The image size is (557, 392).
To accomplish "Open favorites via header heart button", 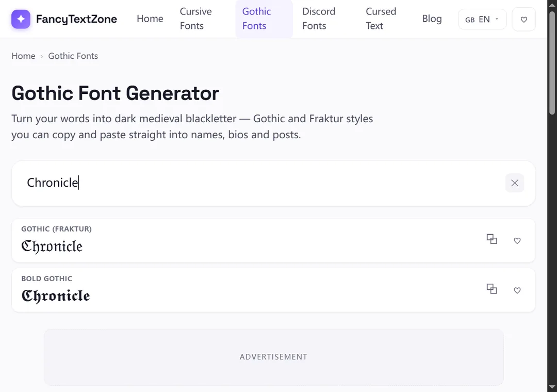I will coord(523,19).
